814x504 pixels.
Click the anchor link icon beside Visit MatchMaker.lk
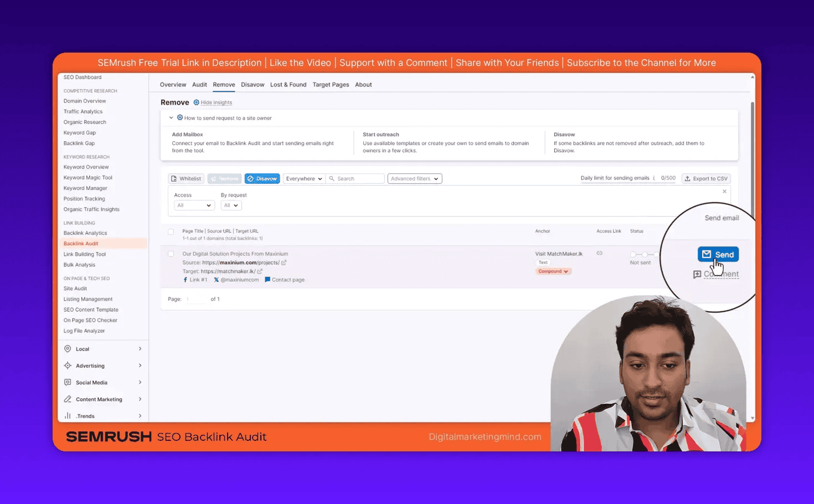(599, 253)
